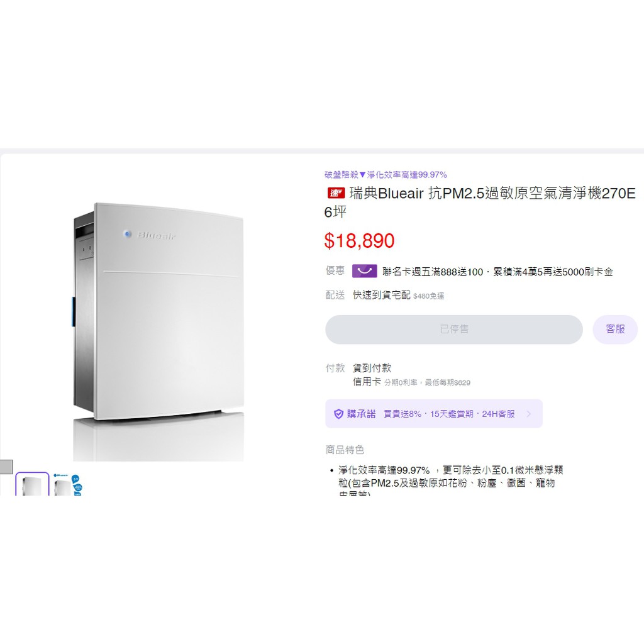
Task: Click 貨到付款 payment option
Action: click(x=372, y=368)
